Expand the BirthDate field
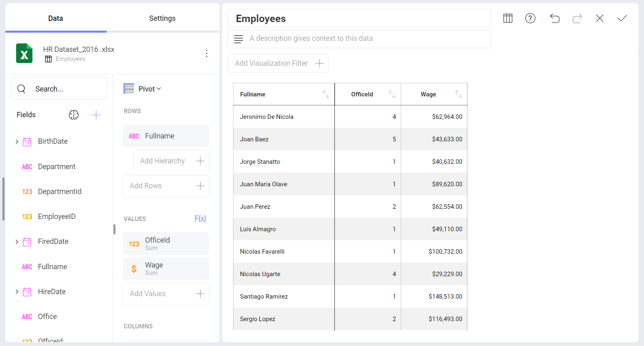This screenshot has height=346, width=644. point(17,142)
